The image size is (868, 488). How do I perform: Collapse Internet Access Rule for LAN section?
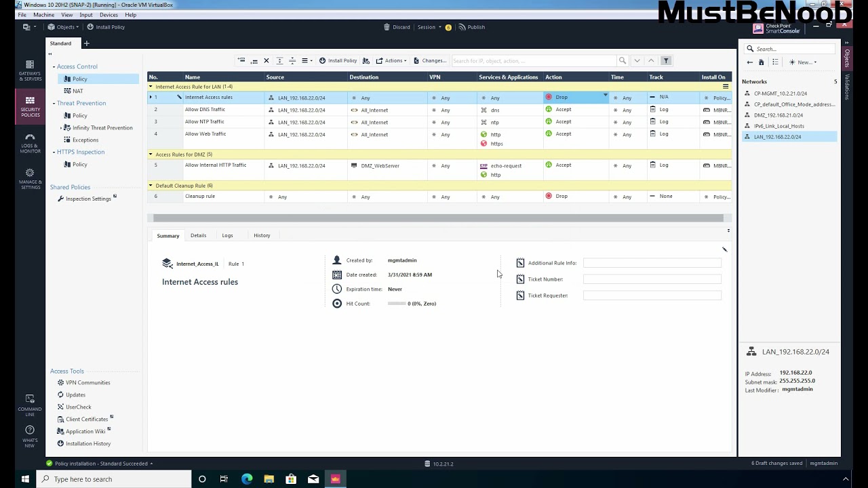coord(151,87)
